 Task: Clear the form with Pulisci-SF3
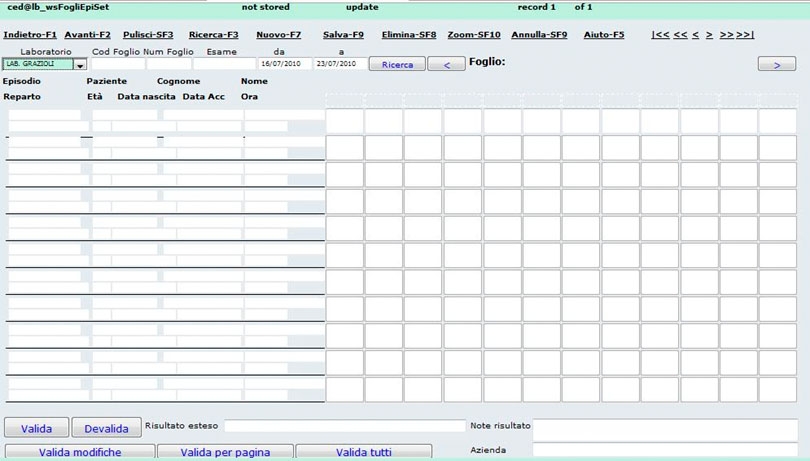pyautogui.click(x=148, y=35)
